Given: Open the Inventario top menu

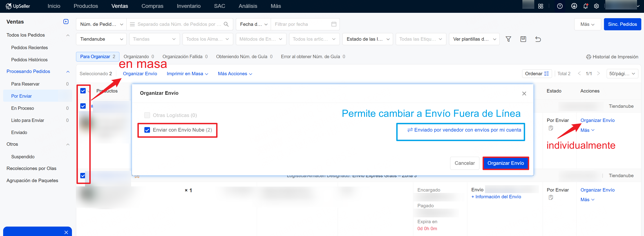Looking at the screenshot, I should pyautogui.click(x=188, y=6).
